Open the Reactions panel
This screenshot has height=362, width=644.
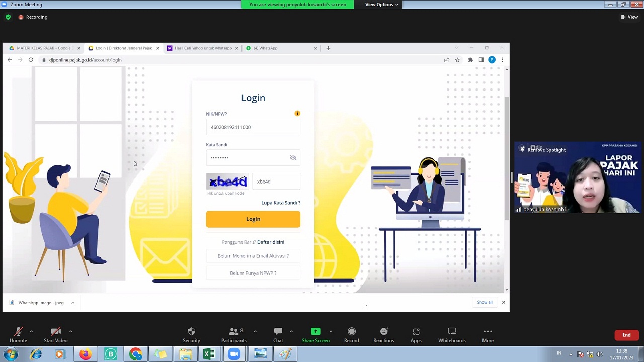(383, 335)
